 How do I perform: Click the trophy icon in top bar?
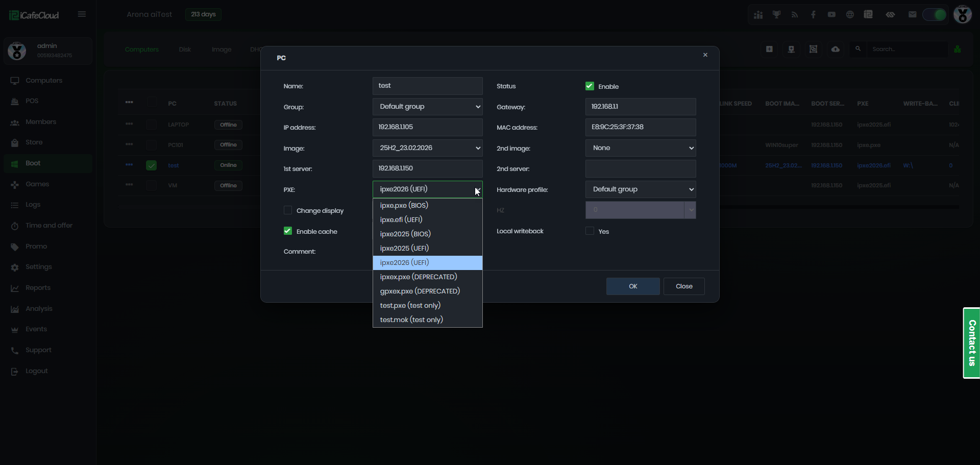click(x=776, y=14)
